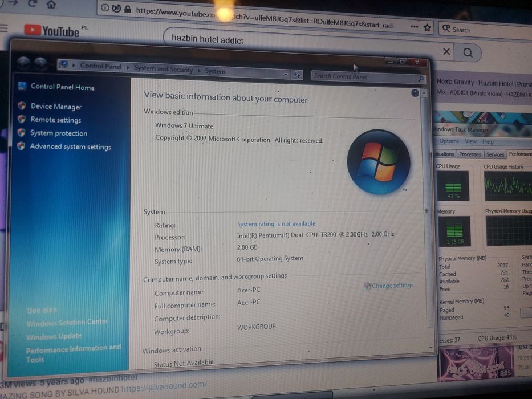Click the browser home button
This screenshot has width=532, height=399.
coord(51,4)
